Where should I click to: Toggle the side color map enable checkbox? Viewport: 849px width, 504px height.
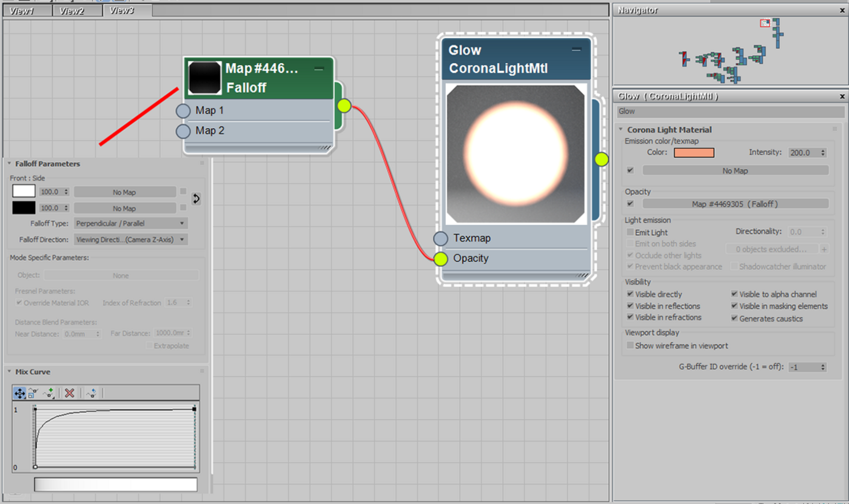click(x=183, y=208)
